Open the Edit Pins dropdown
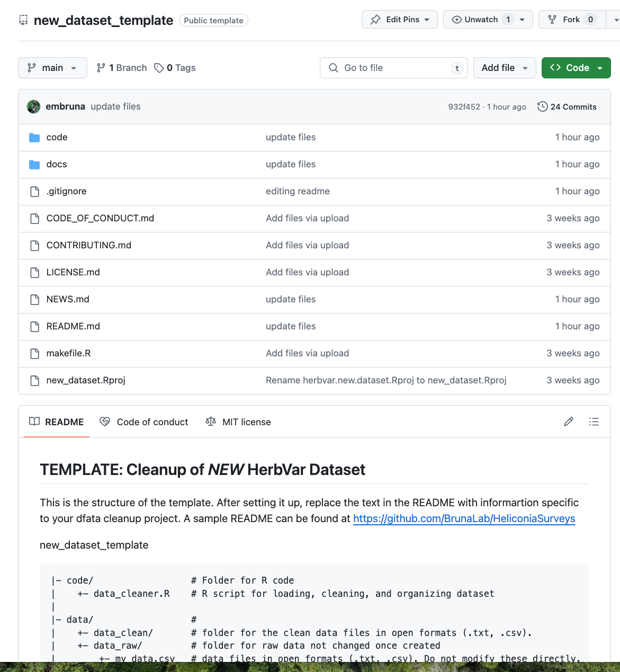This screenshot has height=672, width=620. (399, 20)
